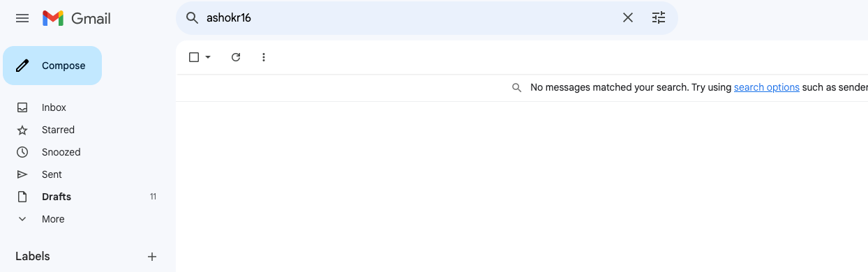The height and width of the screenshot is (272, 868).
Task: Click the search magnifier icon
Action: tap(193, 18)
